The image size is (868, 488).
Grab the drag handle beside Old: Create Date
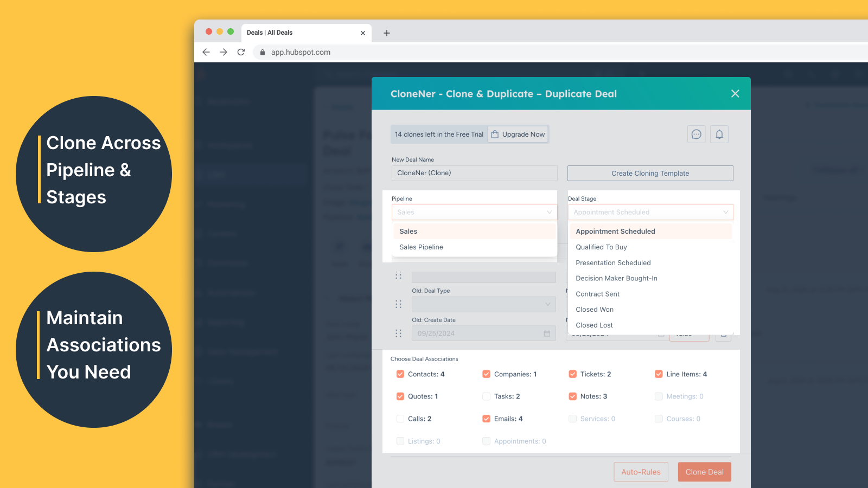click(399, 333)
